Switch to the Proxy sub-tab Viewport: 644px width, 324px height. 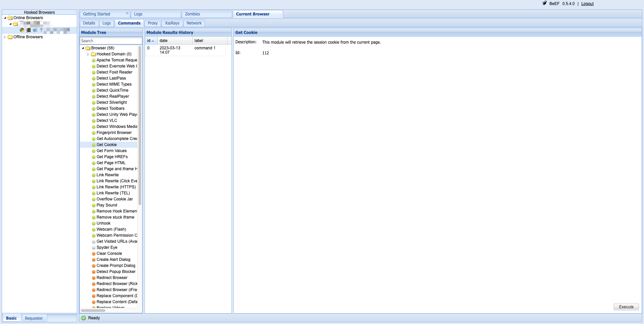point(153,23)
